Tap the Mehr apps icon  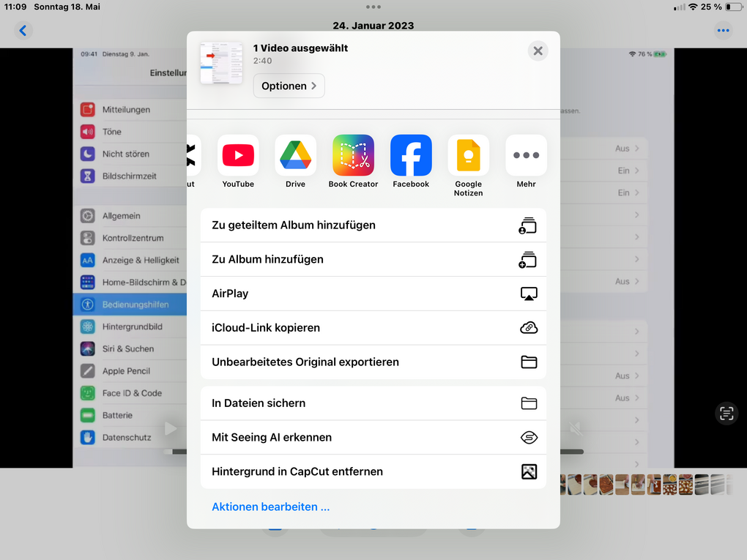click(x=526, y=155)
